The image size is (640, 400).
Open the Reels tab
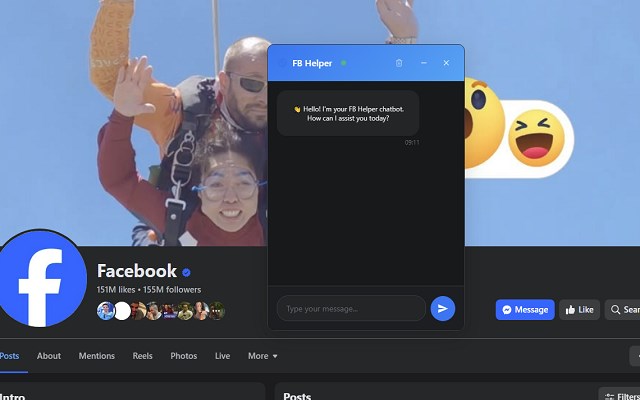pos(142,356)
